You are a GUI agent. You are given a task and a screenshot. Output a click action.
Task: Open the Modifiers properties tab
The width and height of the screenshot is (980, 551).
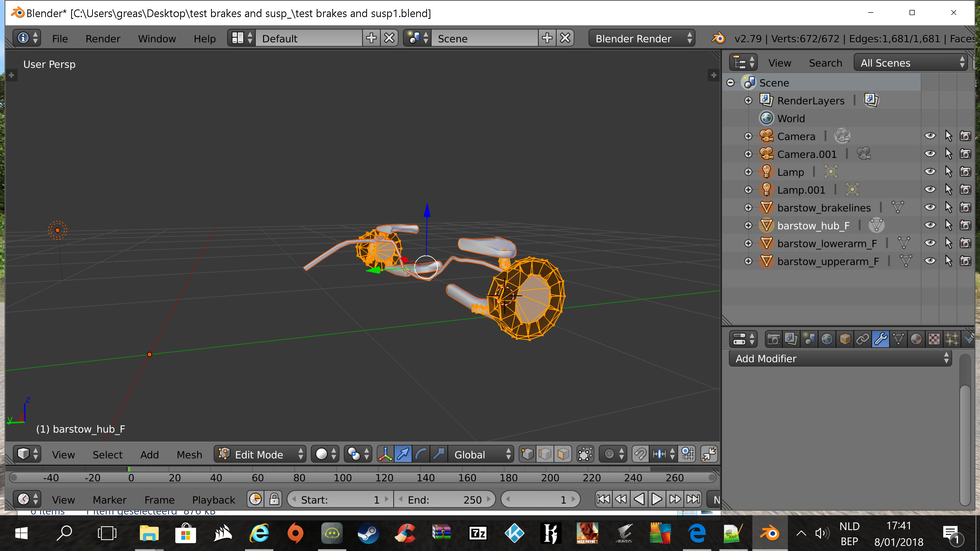[880, 339]
